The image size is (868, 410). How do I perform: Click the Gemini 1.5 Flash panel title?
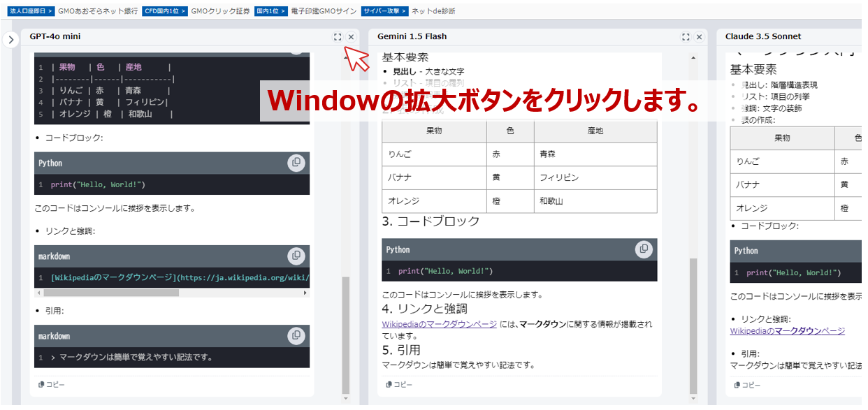[x=412, y=36]
